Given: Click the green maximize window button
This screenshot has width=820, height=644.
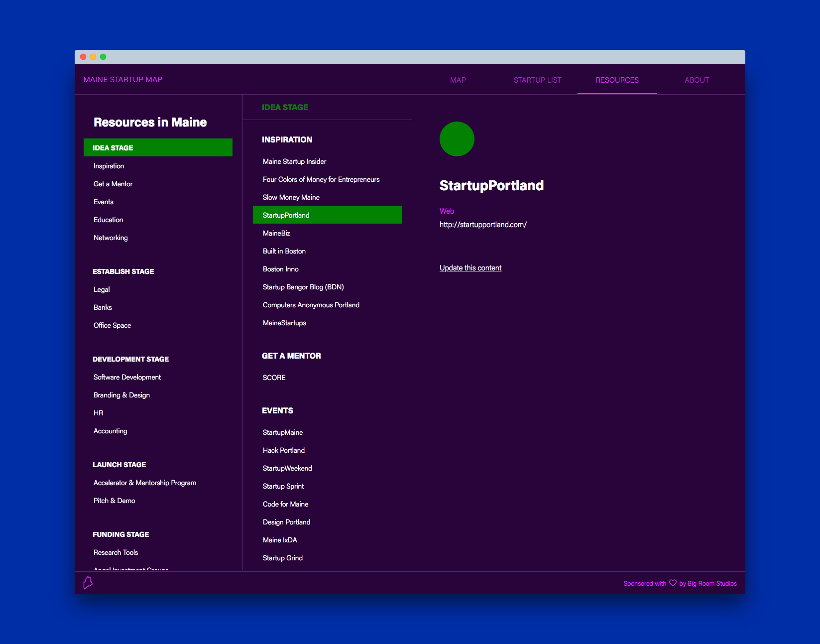Looking at the screenshot, I should 103,57.
